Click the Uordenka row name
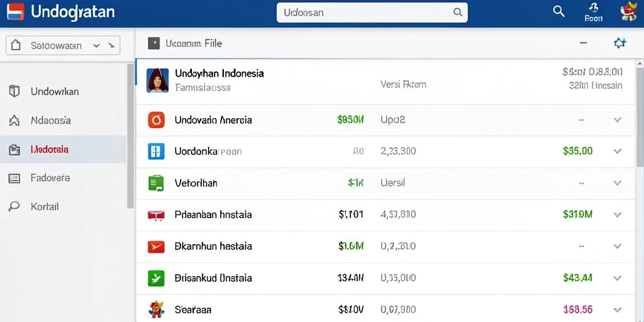The height and width of the screenshot is (322, 644). click(x=208, y=151)
